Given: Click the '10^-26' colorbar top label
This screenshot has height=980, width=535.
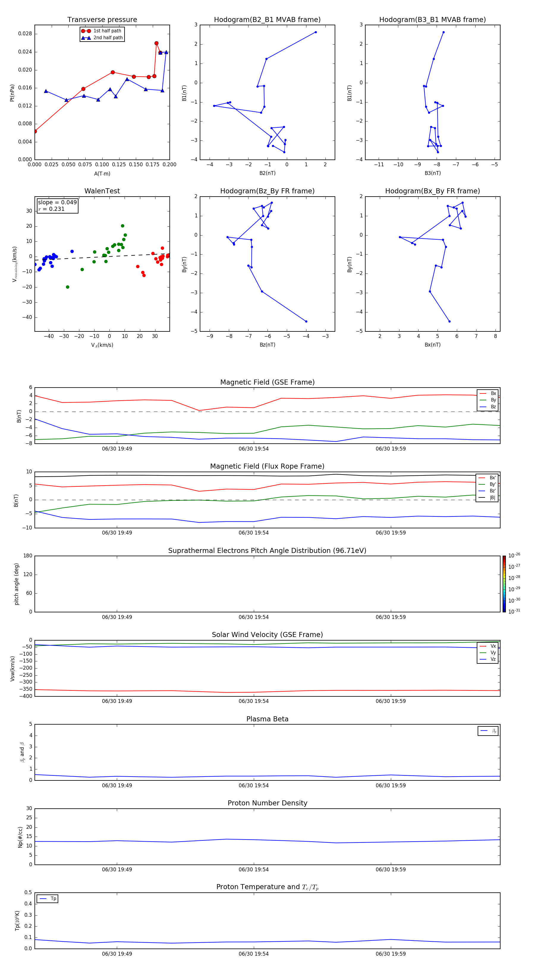Looking at the screenshot, I should click(514, 555).
